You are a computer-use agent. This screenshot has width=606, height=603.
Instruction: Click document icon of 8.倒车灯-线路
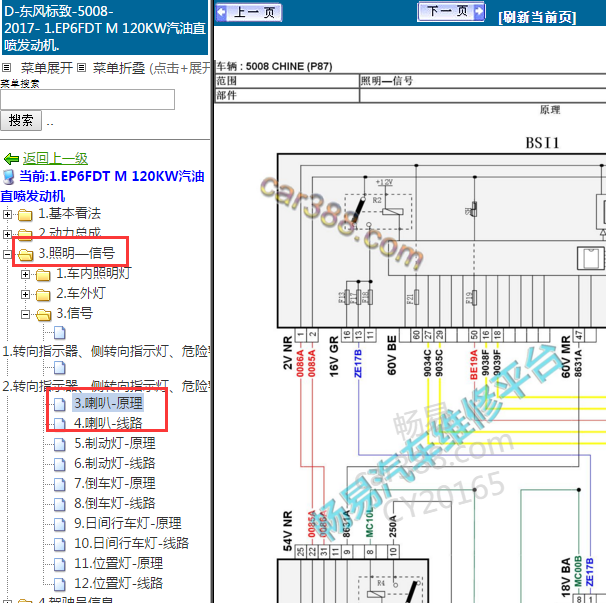(x=60, y=505)
